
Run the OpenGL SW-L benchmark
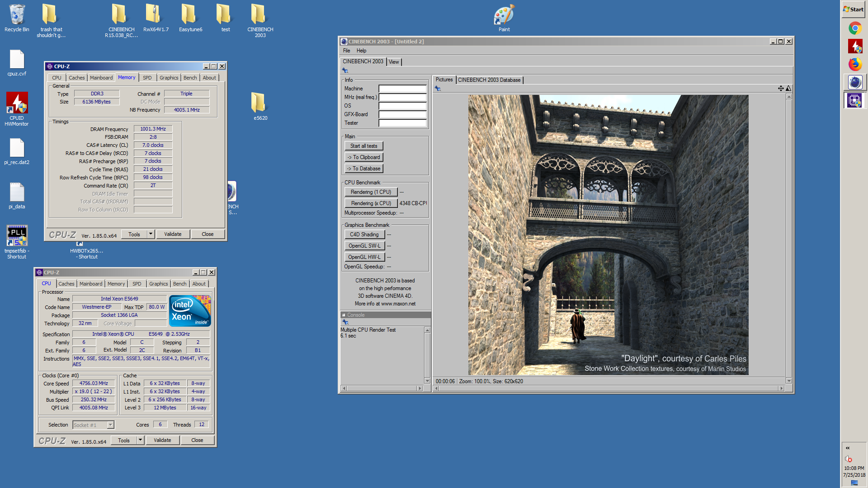(364, 246)
